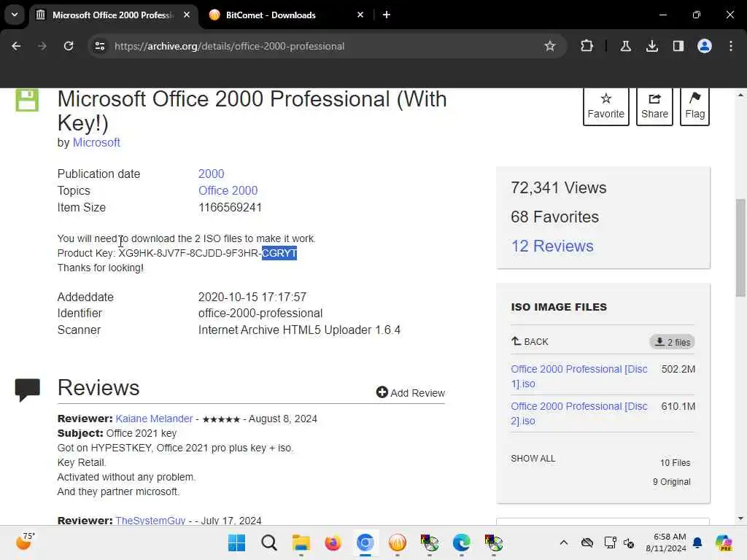This screenshot has width=747, height=560.
Task: Open the Office 2000 topic link
Action: pos(228,190)
